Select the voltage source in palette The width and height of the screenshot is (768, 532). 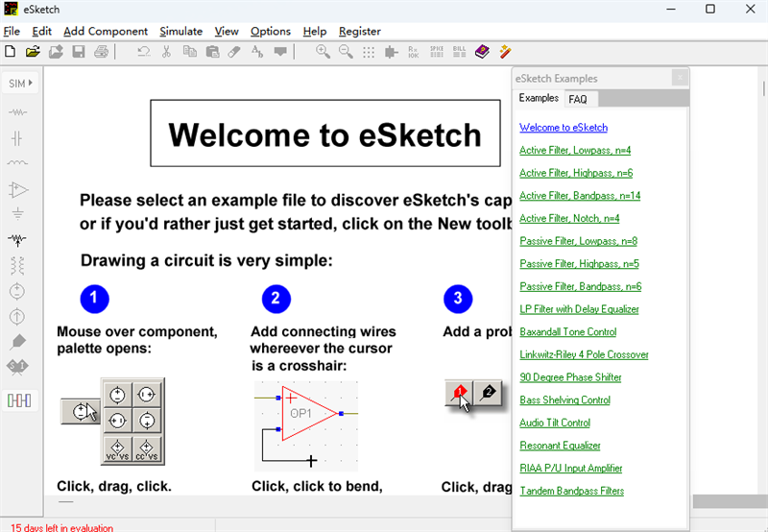pyautogui.click(x=17, y=292)
